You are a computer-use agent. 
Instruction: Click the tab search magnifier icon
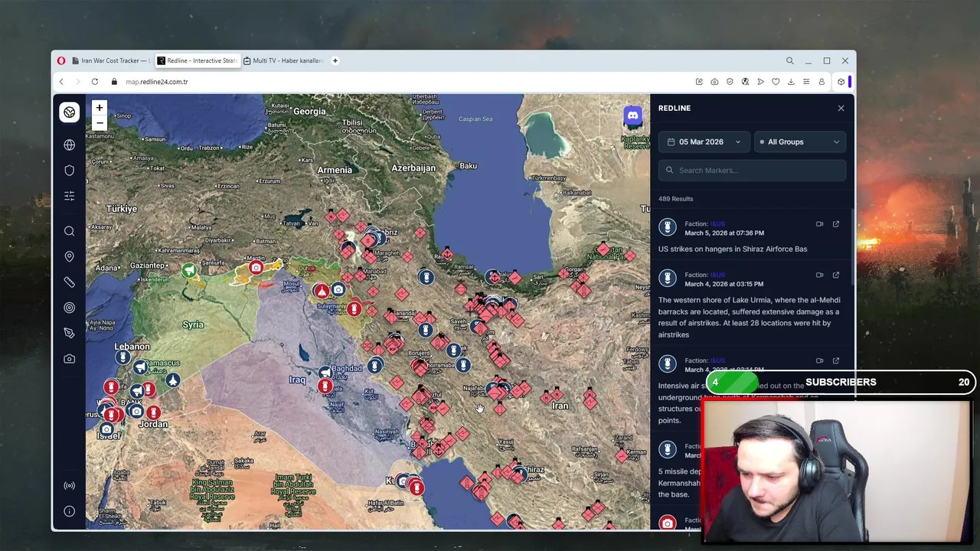[789, 60]
